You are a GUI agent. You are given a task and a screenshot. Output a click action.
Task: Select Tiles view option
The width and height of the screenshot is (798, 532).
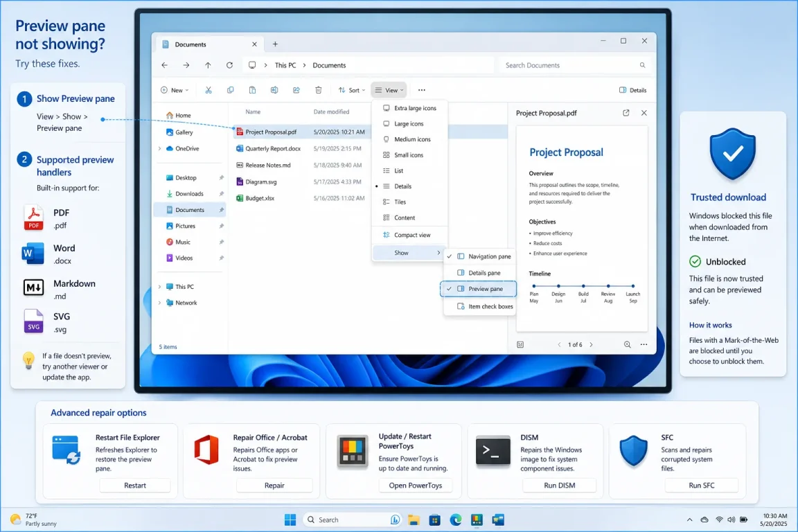click(409, 202)
